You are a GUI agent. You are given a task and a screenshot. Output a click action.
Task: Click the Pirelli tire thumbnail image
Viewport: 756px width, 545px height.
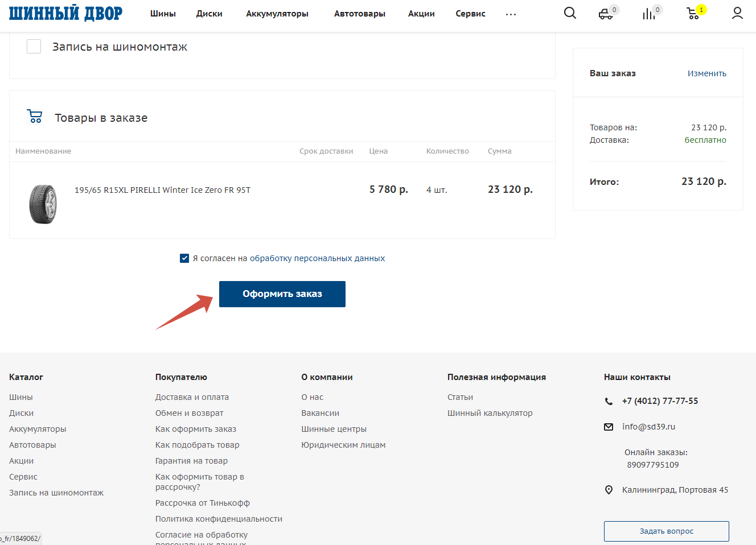coord(43,204)
